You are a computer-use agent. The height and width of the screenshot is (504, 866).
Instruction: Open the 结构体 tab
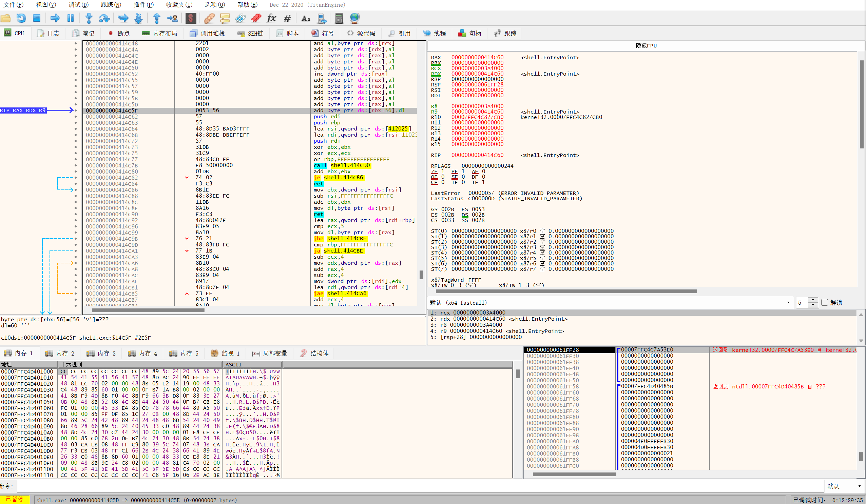pyautogui.click(x=314, y=353)
